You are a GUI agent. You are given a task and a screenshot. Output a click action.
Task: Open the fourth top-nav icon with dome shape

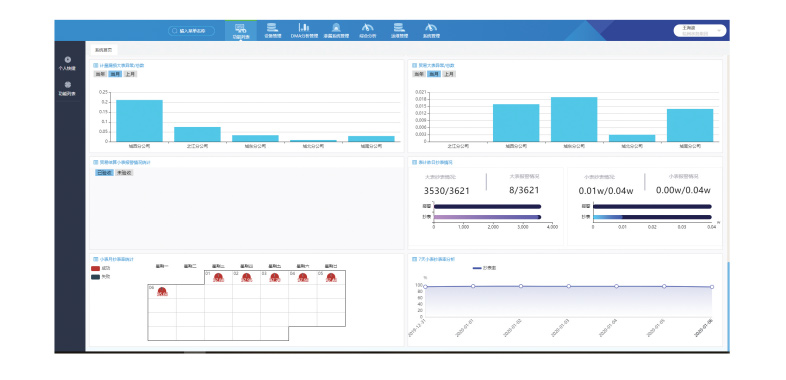pyautogui.click(x=336, y=27)
